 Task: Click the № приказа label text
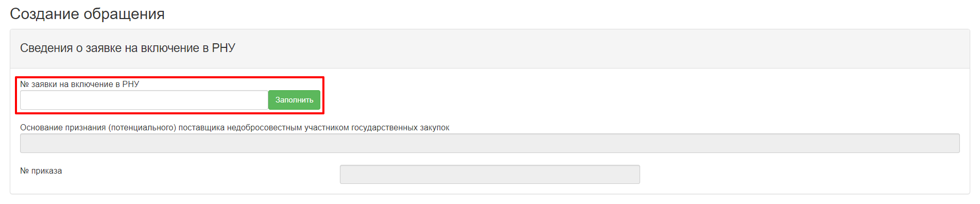[x=41, y=171]
